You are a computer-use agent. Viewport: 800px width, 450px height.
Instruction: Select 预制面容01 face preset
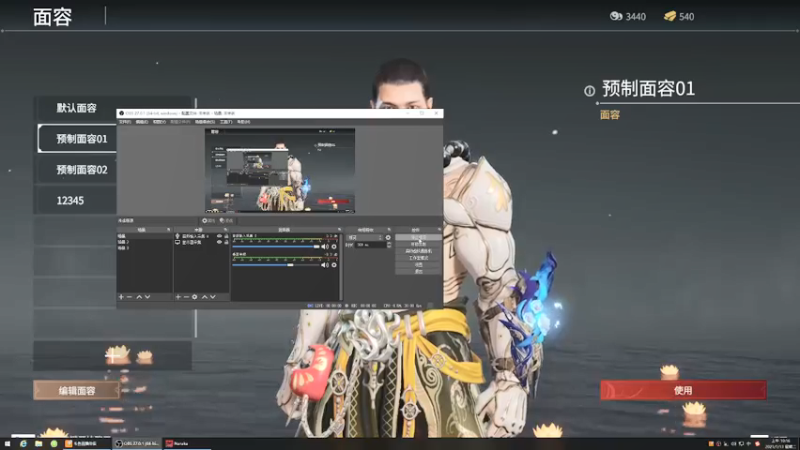(x=78, y=139)
